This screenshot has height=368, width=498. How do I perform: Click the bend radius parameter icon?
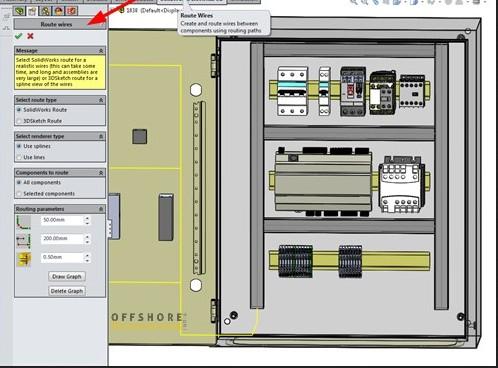pos(23,222)
